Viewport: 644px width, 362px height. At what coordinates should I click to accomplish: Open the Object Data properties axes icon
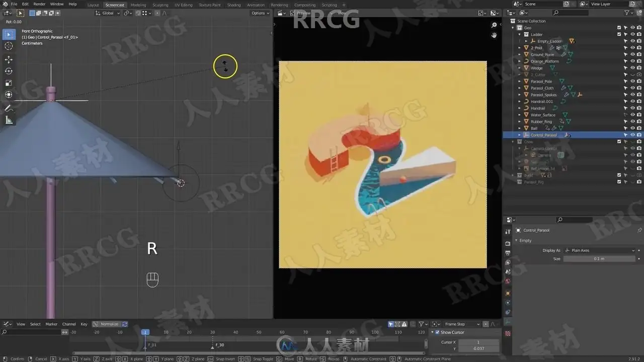pyautogui.click(x=508, y=322)
